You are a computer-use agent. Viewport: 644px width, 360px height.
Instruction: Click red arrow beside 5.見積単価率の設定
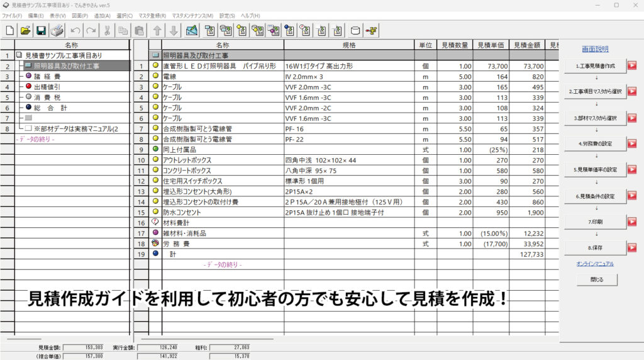(632, 169)
